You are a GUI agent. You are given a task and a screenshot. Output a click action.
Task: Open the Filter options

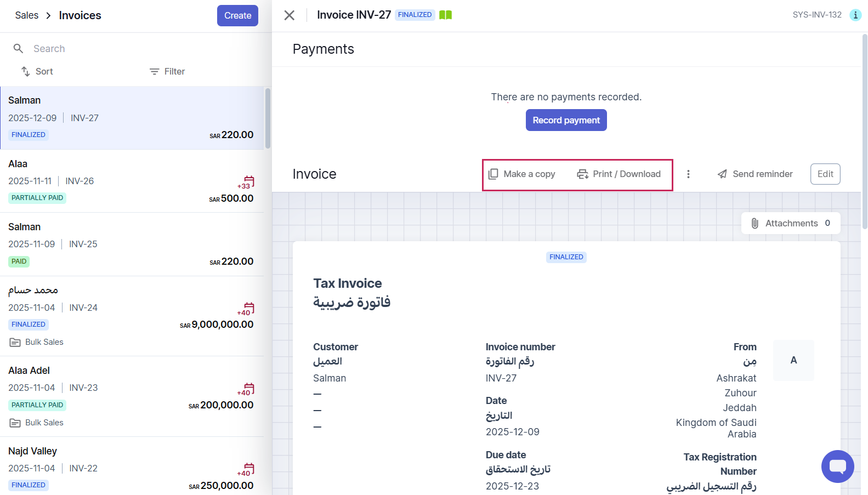coord(167,72)
